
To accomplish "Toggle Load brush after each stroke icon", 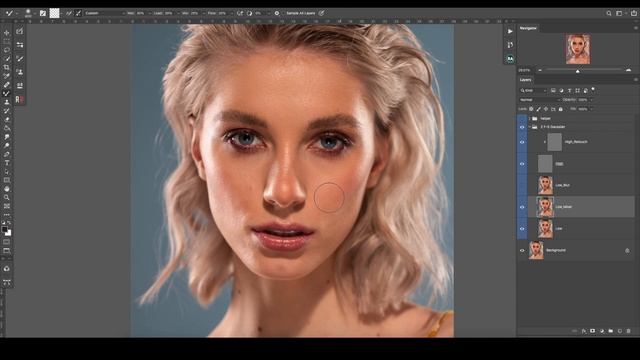I will click(x=69, y=13).
